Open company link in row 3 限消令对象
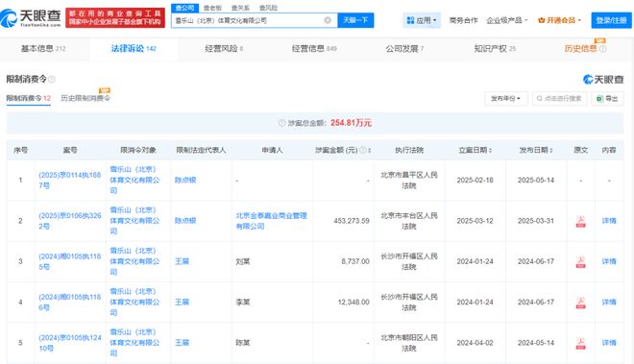This screenshot has height=364, width=634. point(134,261)
